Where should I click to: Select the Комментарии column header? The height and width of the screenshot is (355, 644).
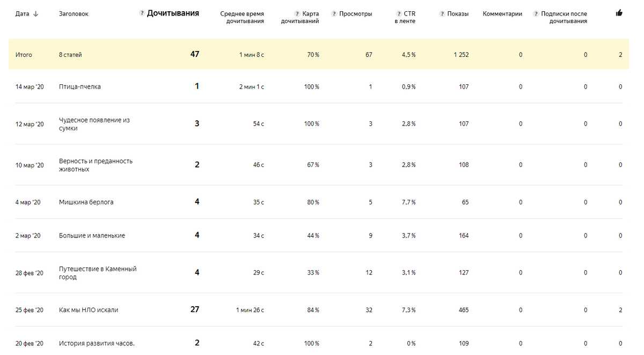click(x=502, y=14)
